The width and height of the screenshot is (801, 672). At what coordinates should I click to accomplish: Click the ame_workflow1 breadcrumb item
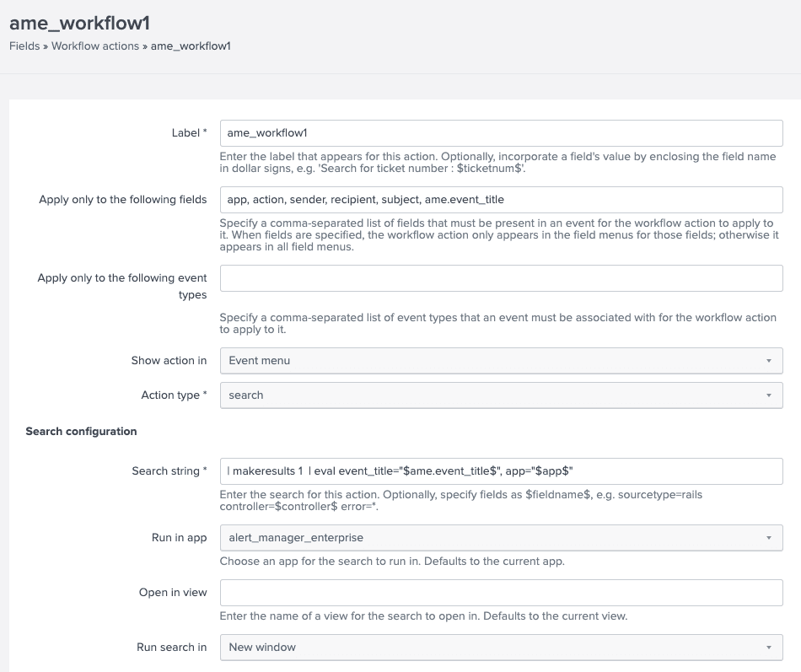point(191,46)
